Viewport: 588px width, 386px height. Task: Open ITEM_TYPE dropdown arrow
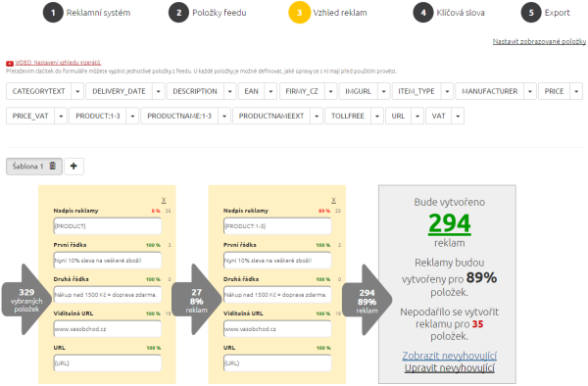coord(447,91)
